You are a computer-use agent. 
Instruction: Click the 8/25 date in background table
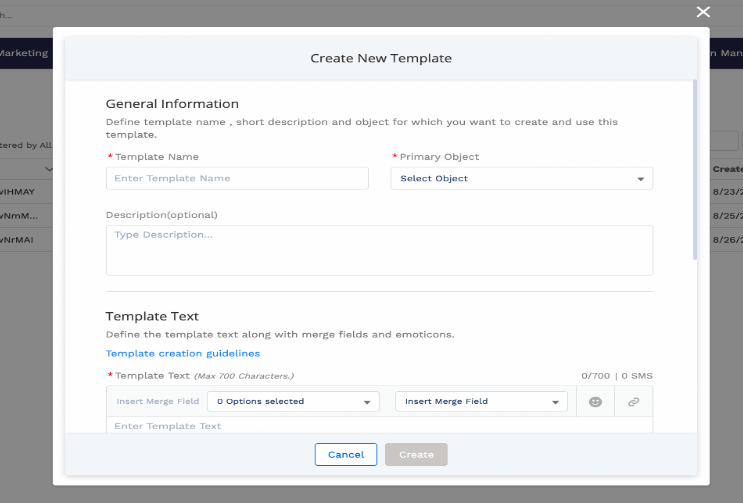point(727,216)
